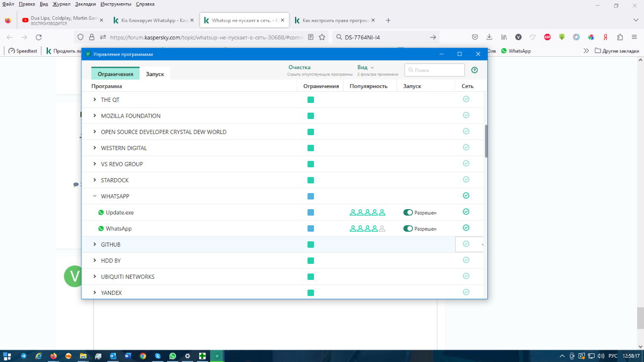Image resolution: width=644 pixels, height=362 pixels.
Task: Expand the WESTERN DIGITAL group
Action: 95,148
